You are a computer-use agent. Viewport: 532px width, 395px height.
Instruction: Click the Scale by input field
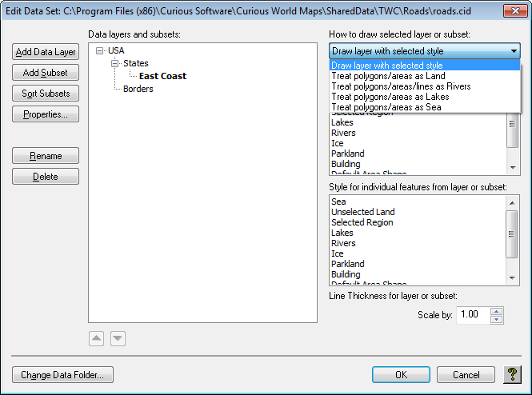470,315
